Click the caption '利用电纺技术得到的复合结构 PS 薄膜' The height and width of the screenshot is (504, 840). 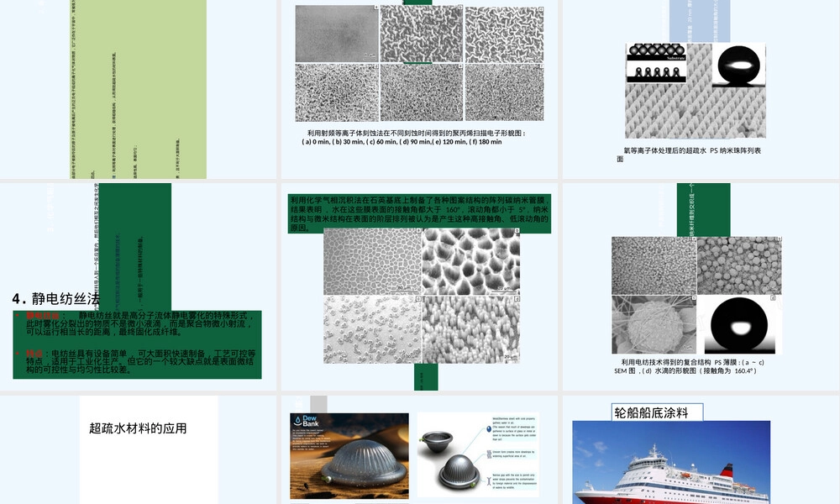[x=689, y=366]
